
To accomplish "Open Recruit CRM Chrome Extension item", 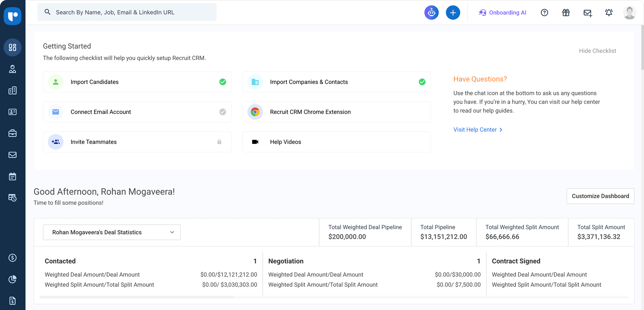I will pos(336,112).
